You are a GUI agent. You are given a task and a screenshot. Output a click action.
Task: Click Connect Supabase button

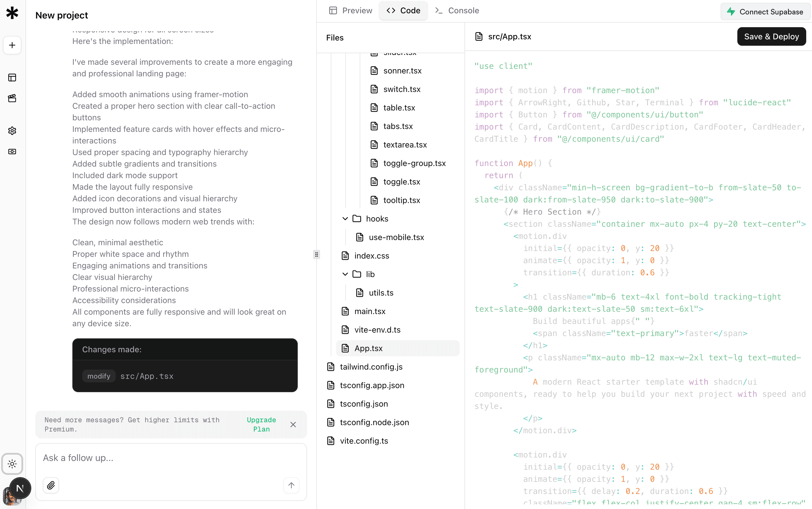pos(765,12)
